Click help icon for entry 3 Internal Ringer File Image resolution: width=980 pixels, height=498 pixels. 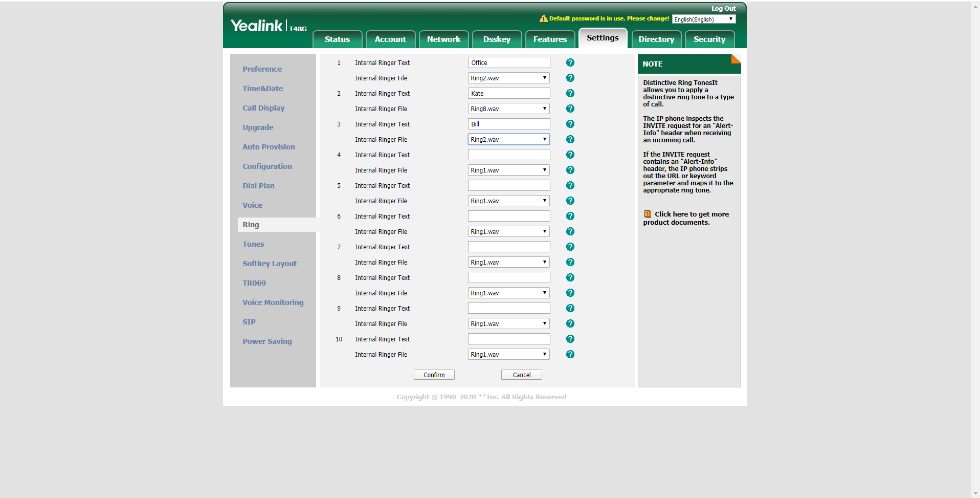pyautogui.click(x=570, y=139)
